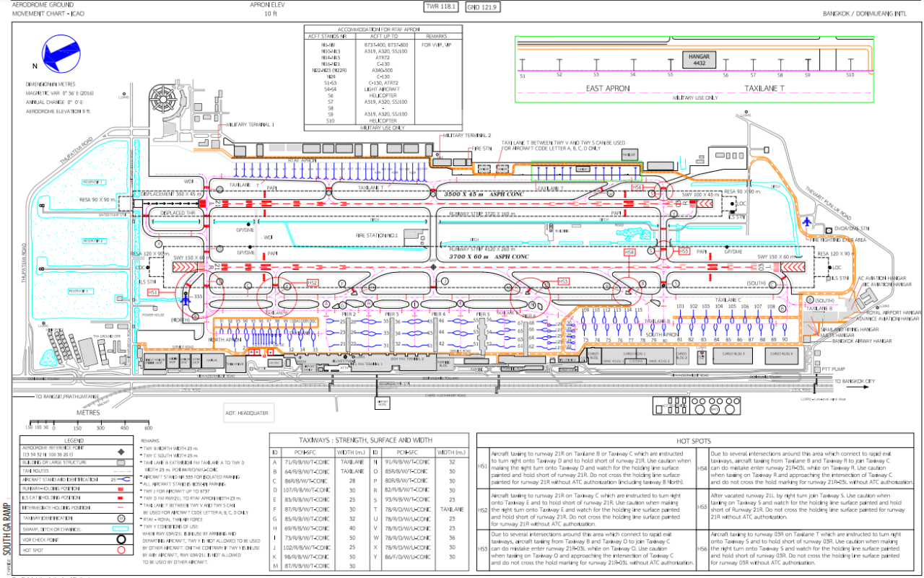Click the ADT. HEADQUATER label box

pos(247,413)
